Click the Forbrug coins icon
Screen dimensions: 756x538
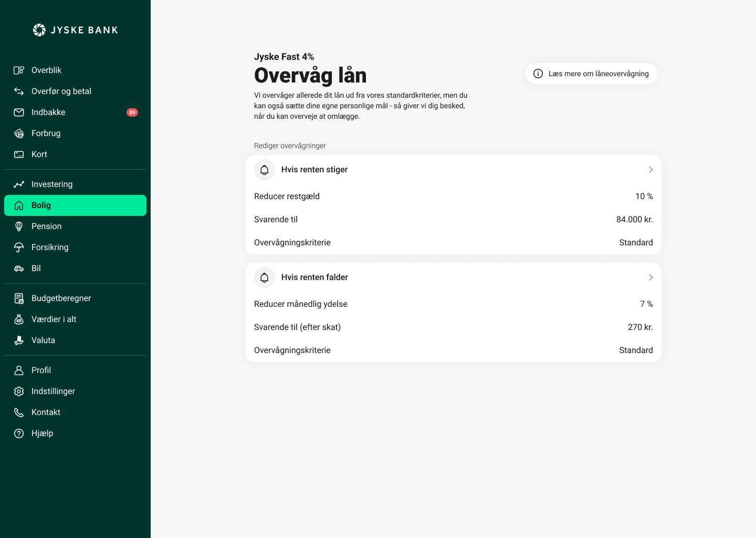[x=19, y=133]
